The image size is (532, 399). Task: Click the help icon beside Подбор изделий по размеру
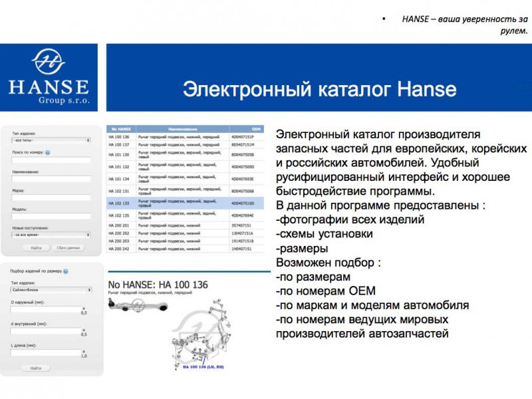pyautogui.click(x=66, y=271)
